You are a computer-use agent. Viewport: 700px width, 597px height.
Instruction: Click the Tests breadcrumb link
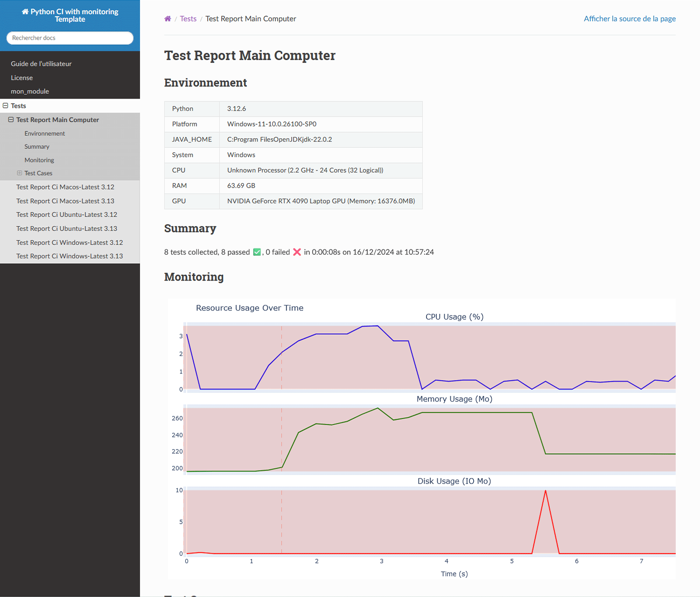[188, 19]
